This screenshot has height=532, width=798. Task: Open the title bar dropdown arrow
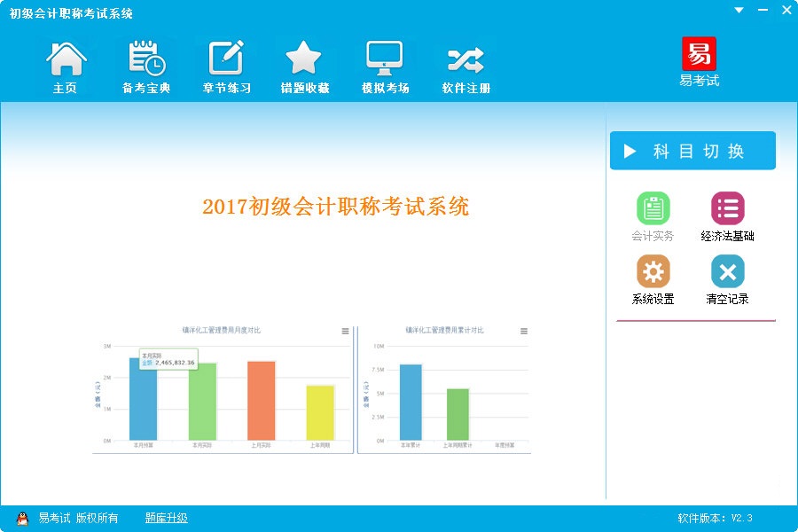pyautogui.click(x=739, y=10)
